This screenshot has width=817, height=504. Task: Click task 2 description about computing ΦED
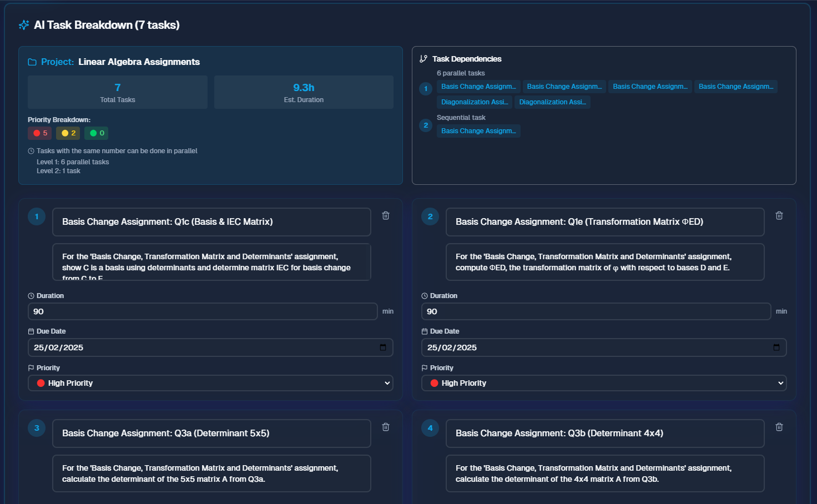605,262
